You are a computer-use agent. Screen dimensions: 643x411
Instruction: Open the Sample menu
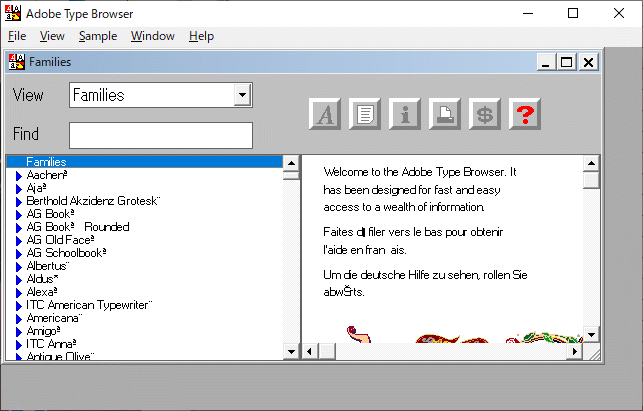pos(98,36)
